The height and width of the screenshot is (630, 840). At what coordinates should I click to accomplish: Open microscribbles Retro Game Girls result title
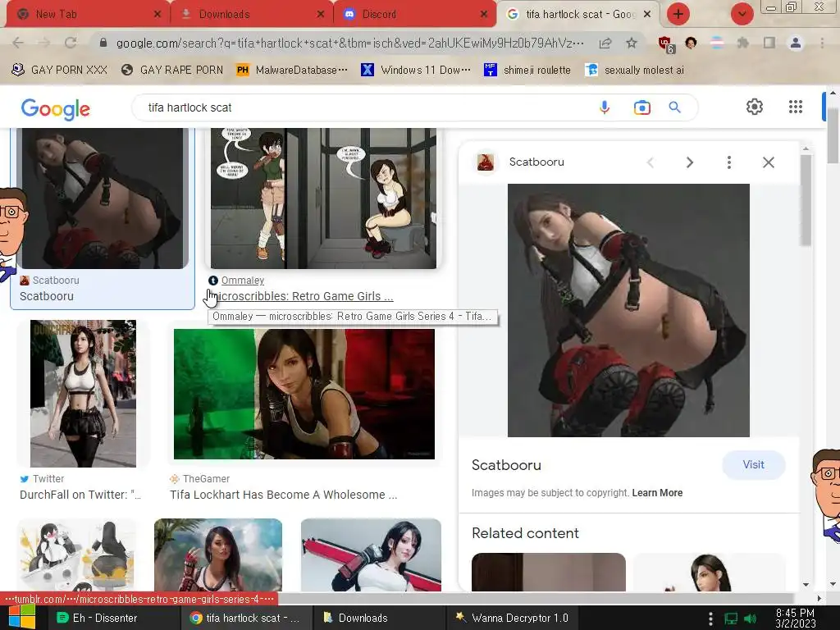[x=303, y=296]
